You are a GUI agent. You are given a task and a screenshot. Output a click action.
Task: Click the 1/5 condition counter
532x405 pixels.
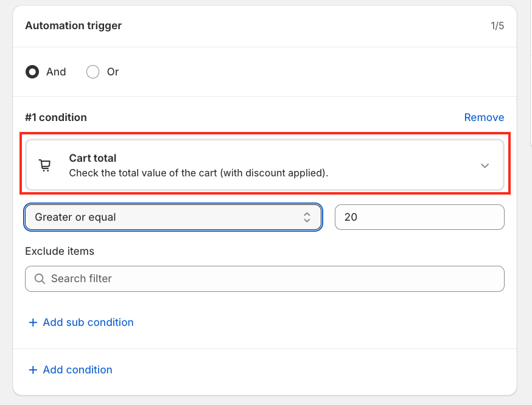[x=497, y=26]
